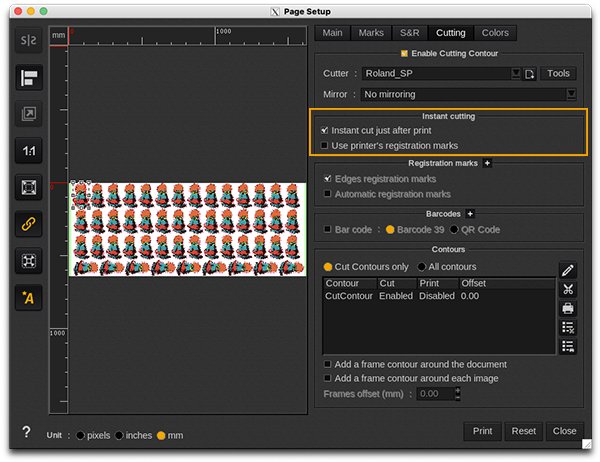Click the Disabled cell in Print column
The height and width of the screenshot is (462, 600).
[437, 296]
